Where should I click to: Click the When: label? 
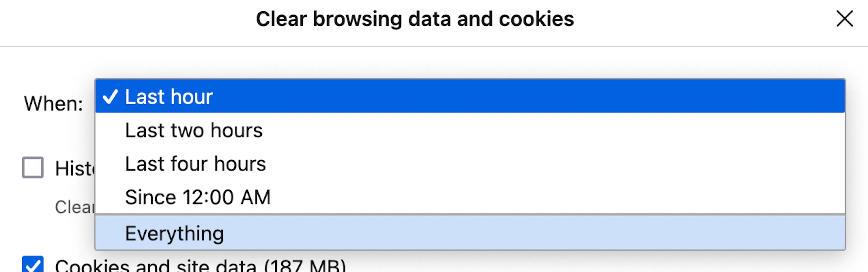[53, 103]
